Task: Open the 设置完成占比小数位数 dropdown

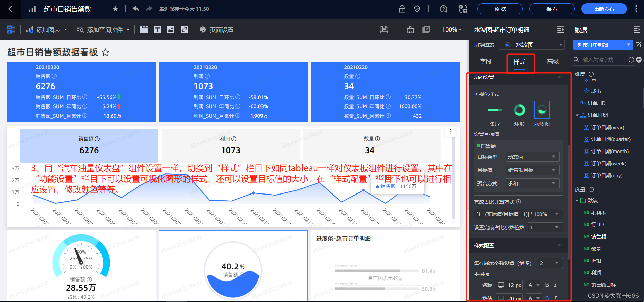Action: coord(545,227)
